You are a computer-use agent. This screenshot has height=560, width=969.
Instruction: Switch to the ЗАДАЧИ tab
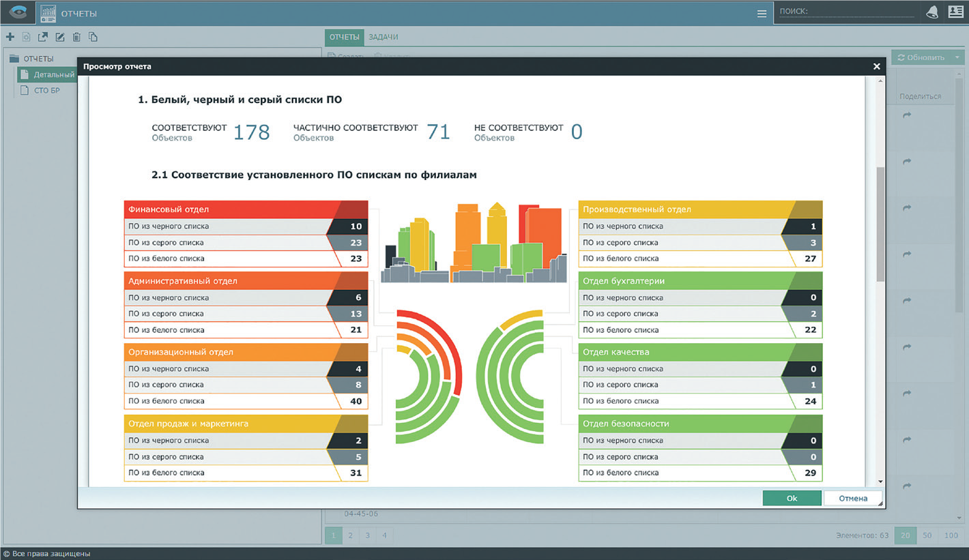(x=383, y=37)
